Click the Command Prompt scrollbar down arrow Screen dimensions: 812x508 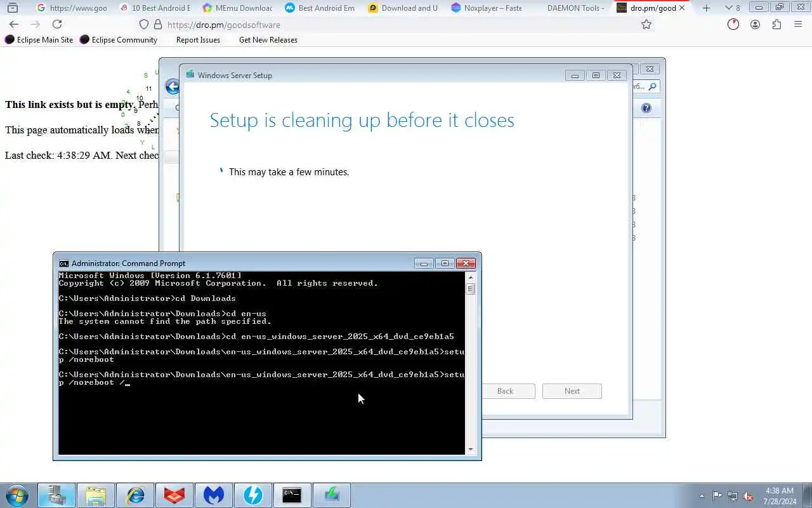pyautogui.click(x=471, y=449)
